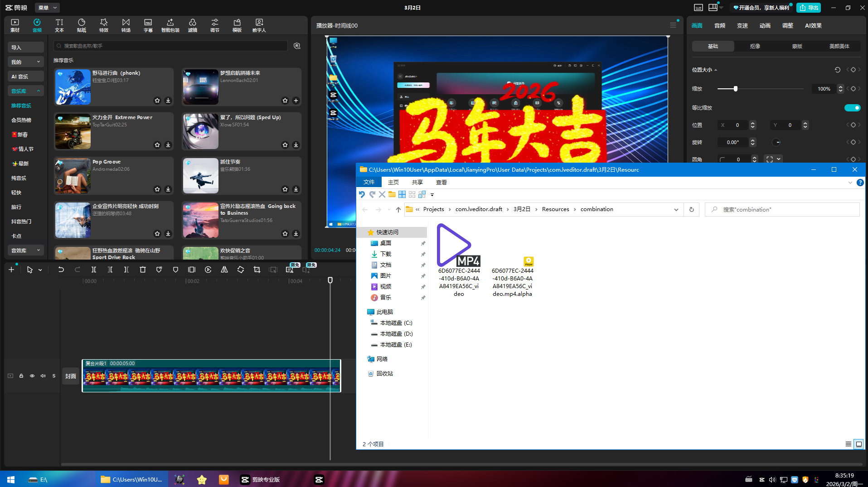Select the mirror flip tool in timeline toolbar
868x487 pixels.
click(x=224, y=270)
